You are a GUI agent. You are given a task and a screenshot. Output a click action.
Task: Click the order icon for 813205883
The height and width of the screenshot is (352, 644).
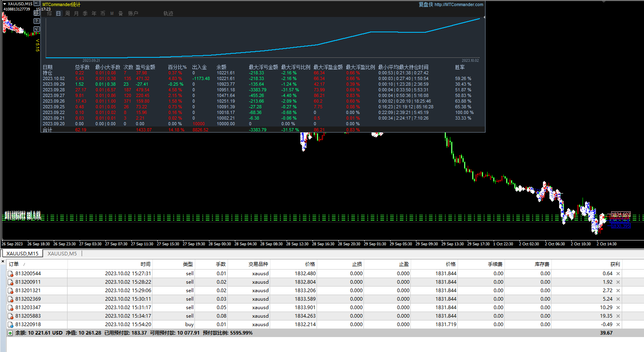point(11,316)
